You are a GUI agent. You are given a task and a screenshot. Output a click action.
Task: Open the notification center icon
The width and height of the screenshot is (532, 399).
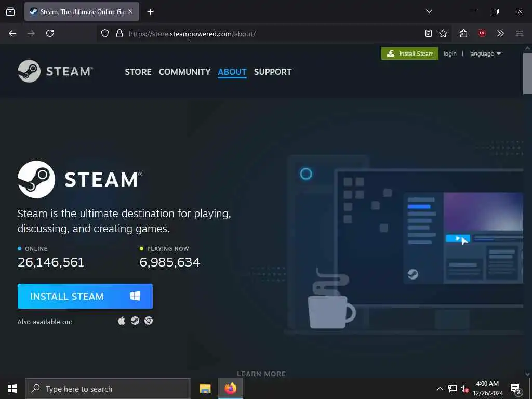coord(516,389)
